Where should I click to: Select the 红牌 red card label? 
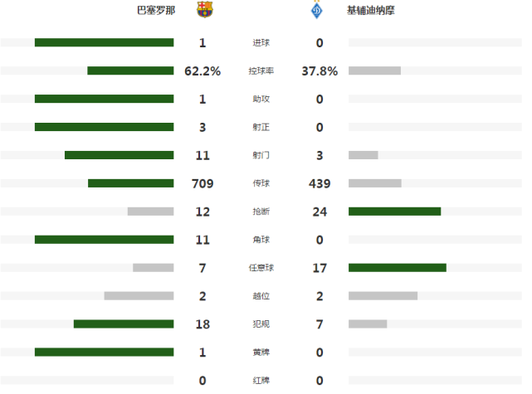pyautogui.click(x=261, y=381)
